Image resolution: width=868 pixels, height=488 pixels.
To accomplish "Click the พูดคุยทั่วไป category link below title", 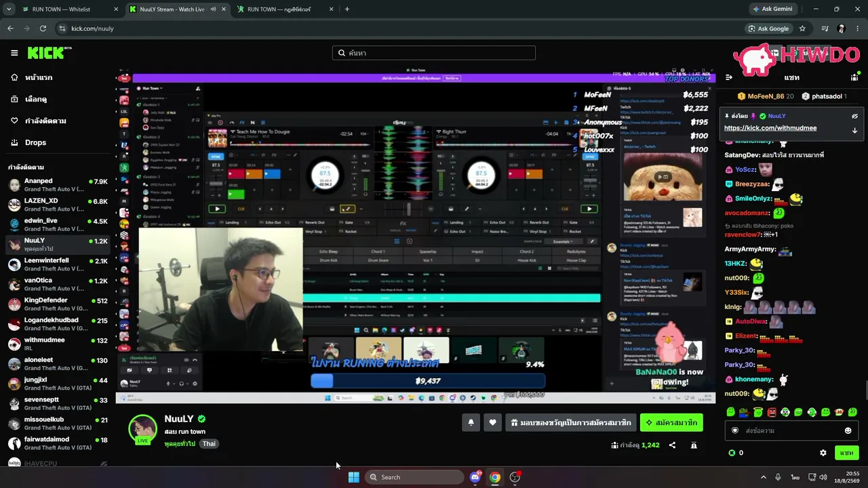I will 180,444.
